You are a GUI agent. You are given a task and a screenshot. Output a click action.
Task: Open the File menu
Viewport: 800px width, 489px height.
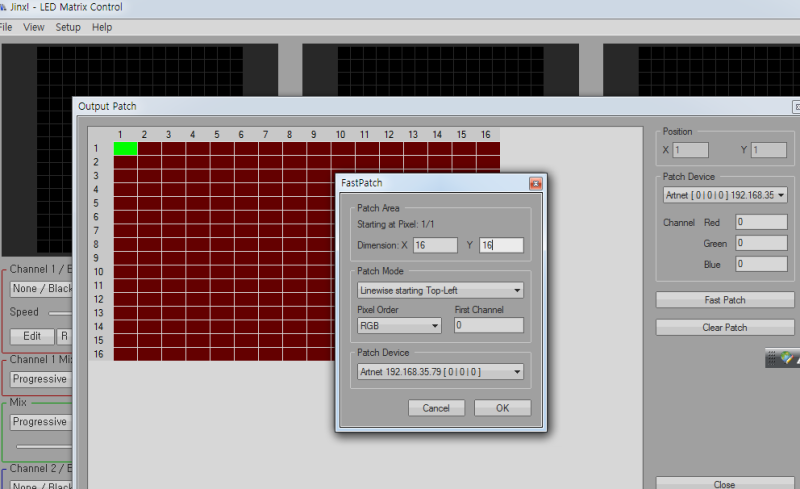[6, 27]
